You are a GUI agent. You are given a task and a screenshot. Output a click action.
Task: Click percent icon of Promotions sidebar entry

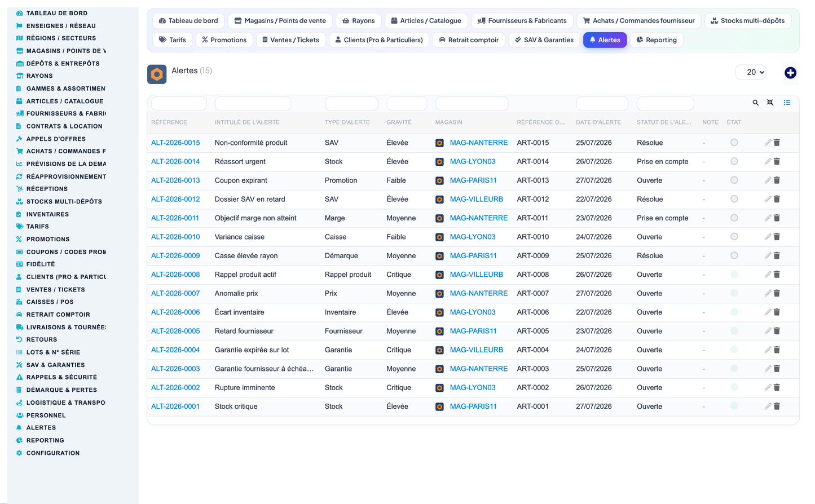tap(19, 239)
